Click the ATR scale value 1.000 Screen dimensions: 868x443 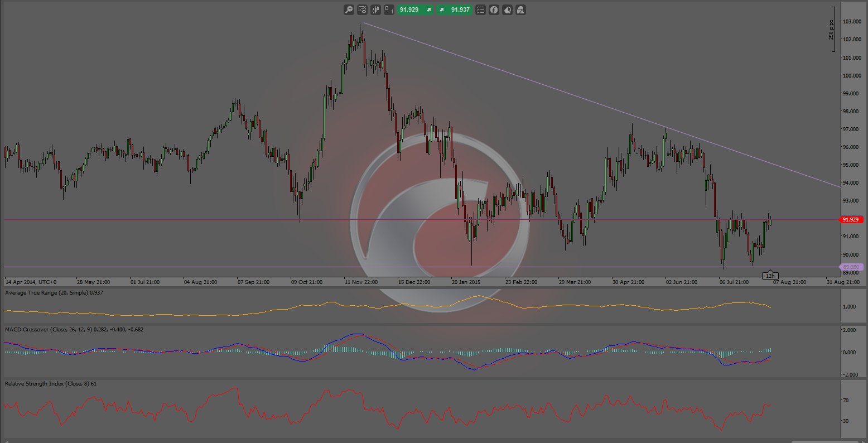[x=850, y=307]
